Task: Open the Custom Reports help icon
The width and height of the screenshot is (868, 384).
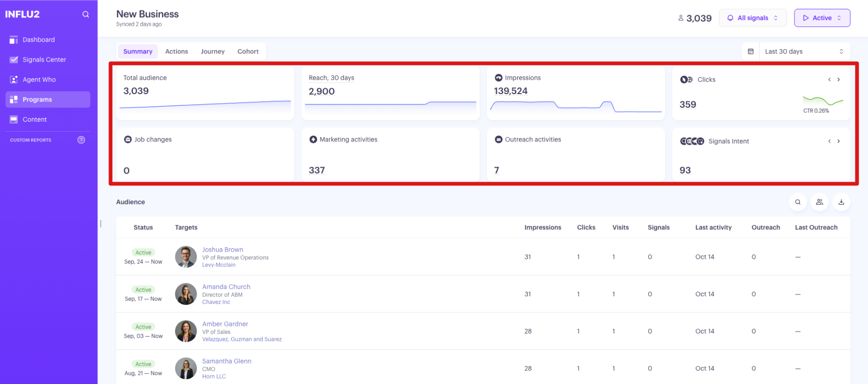Action: point(81,140)
